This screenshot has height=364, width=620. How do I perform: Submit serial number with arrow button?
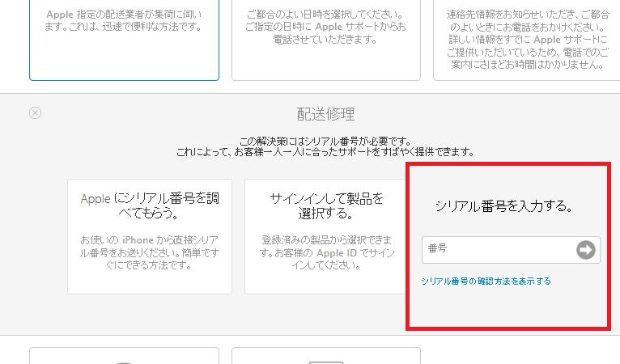point(585,250)
